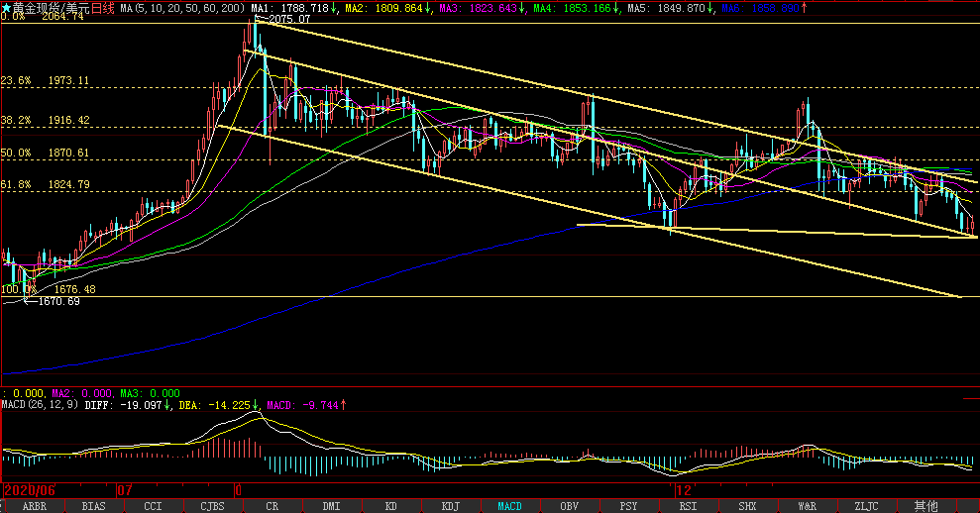Select the MA5: 1849.870 value
The image size is (980, 513).
671,8
